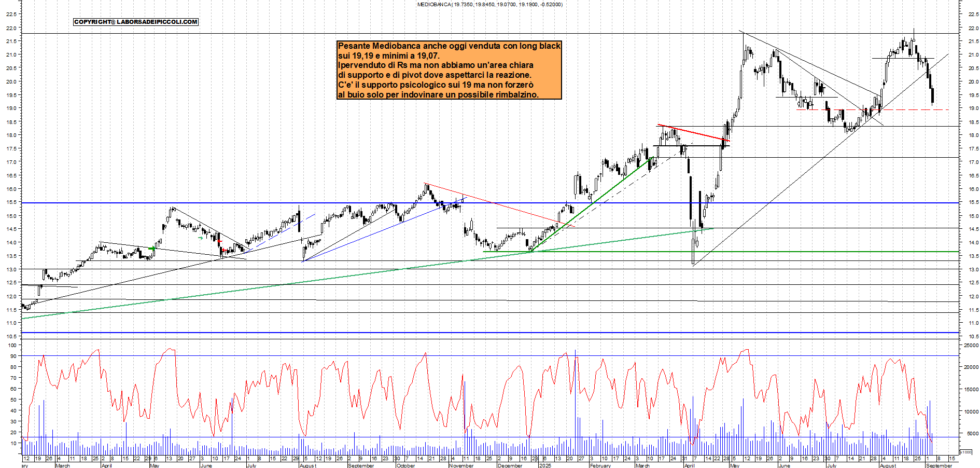Image resolution: width=980 pixels, height=468 pixels.
Task: Click 19.5 on the right price axis
Action: pyautogui.click(x=973, y=95)
